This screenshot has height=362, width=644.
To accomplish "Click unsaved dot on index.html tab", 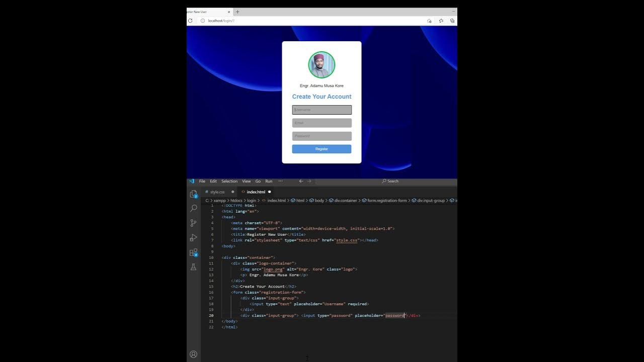I will [270, 192].
